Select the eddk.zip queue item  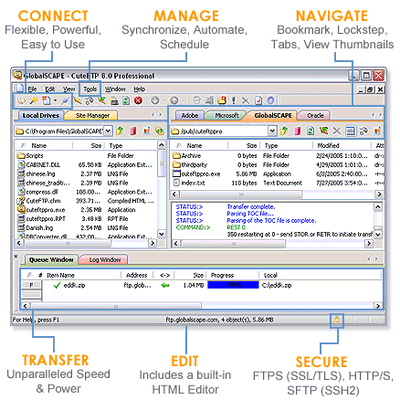coord(69,285)
